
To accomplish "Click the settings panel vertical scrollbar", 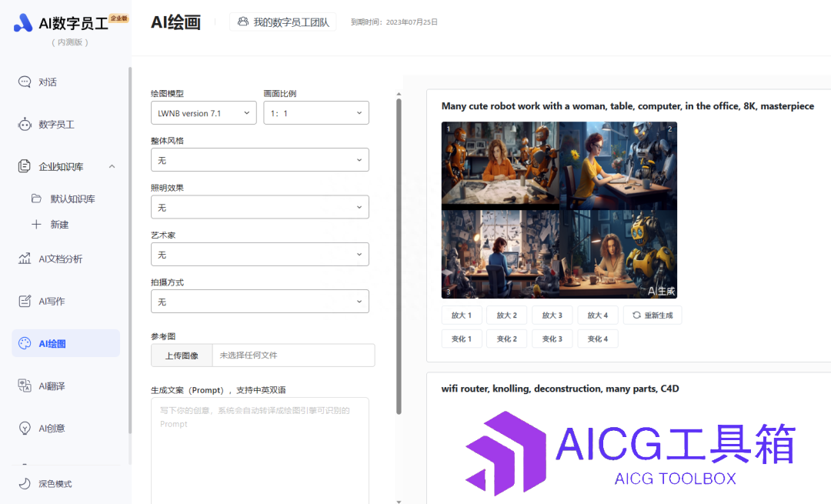I will [x=399, y=256].
